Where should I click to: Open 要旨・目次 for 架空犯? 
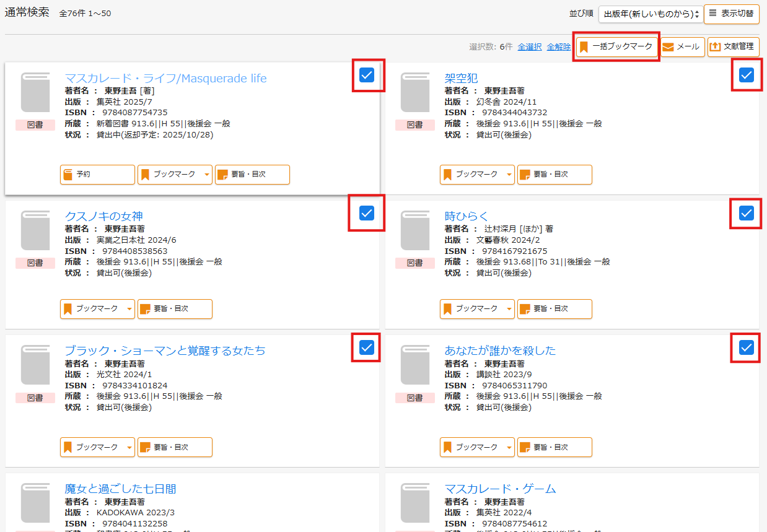point(554,175)
